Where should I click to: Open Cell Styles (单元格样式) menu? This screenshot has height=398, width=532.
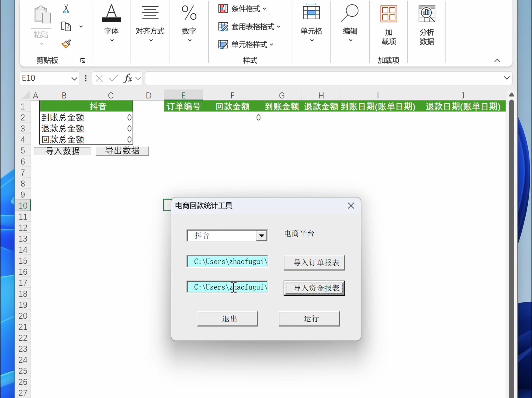(246, 44)
